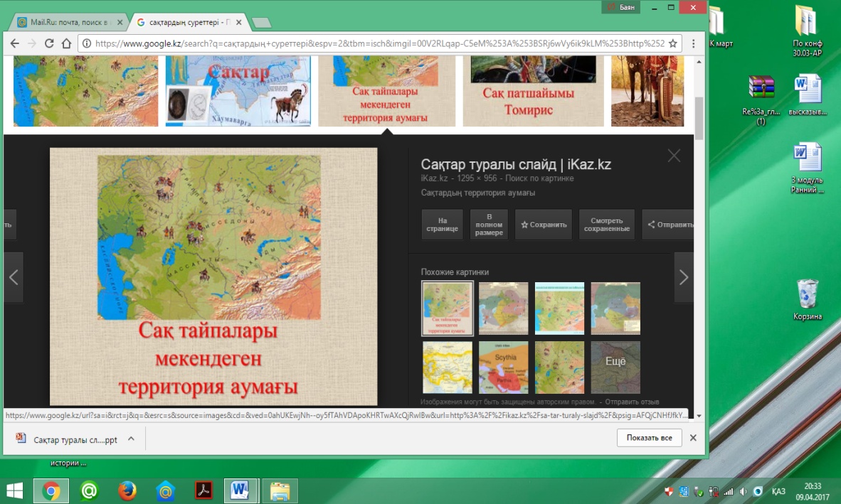Image resolution: width=841 pixels, height=504 pixels.
Task: Open the Ещё more similar images tile
Action: (x=615, y=368)
